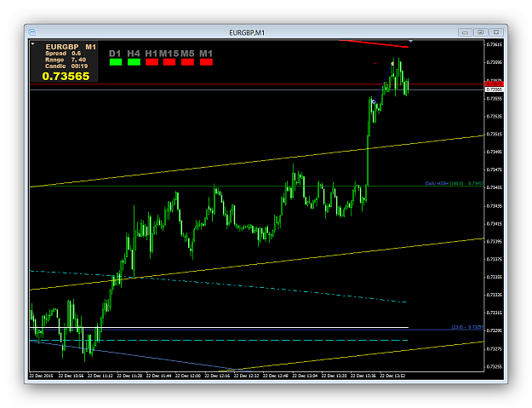Click the red M5 trend indicator box

187,62
